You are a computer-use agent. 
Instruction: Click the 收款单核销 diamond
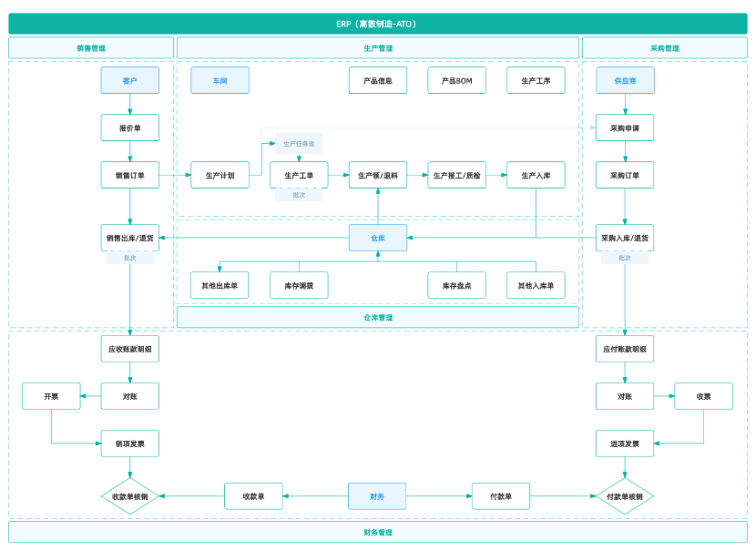pos(129,496)
